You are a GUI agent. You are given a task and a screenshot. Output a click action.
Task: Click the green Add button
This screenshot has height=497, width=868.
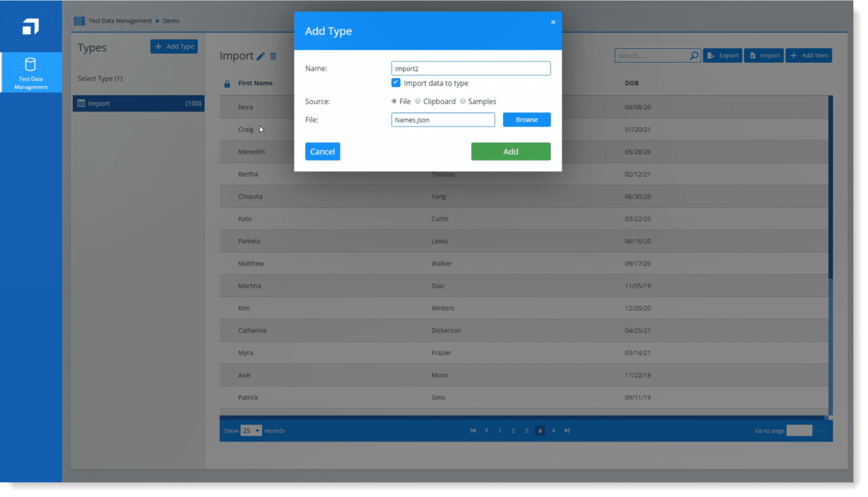click(x=511, y=151)
